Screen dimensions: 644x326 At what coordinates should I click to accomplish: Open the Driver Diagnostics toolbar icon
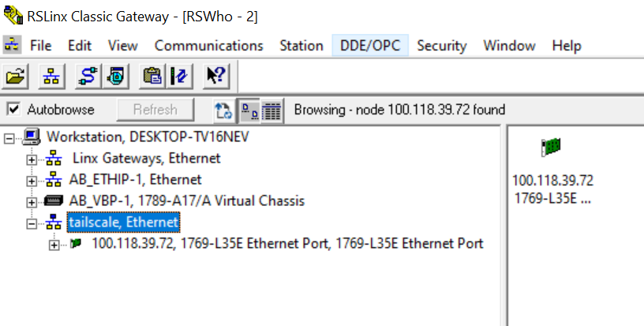[116, 76]
